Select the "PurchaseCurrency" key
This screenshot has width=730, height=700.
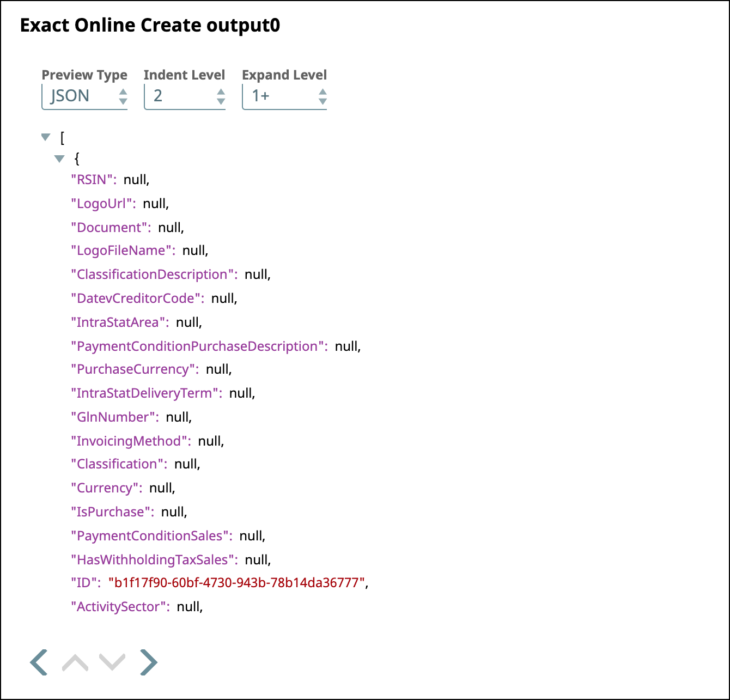pyautogui.click(x=135, y=369)
